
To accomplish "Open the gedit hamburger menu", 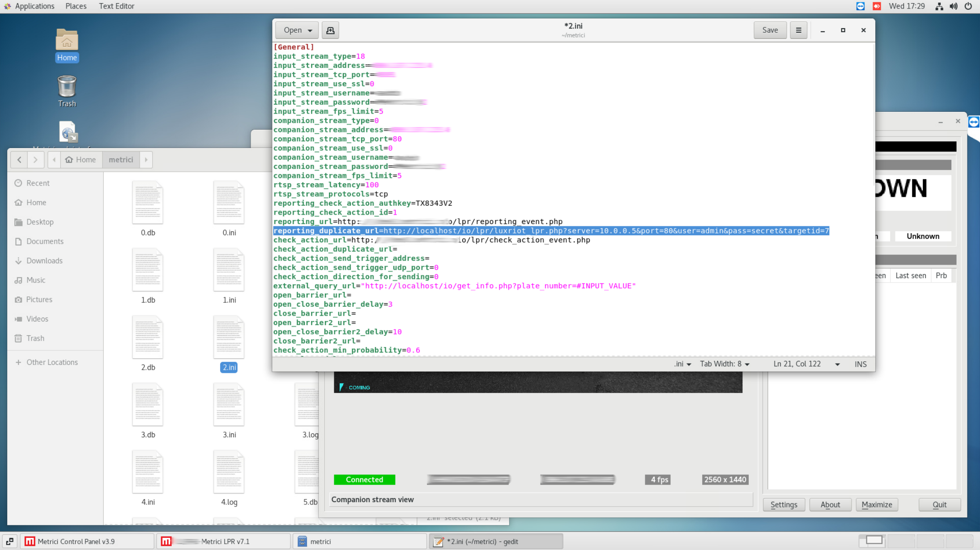I will (x=798, y=30).
